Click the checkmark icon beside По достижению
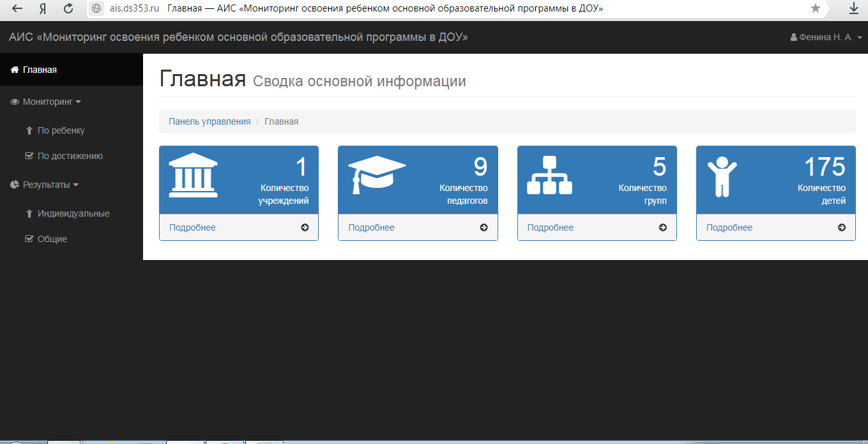Viewport: 868px width, 444px height. tap(31, 155)
